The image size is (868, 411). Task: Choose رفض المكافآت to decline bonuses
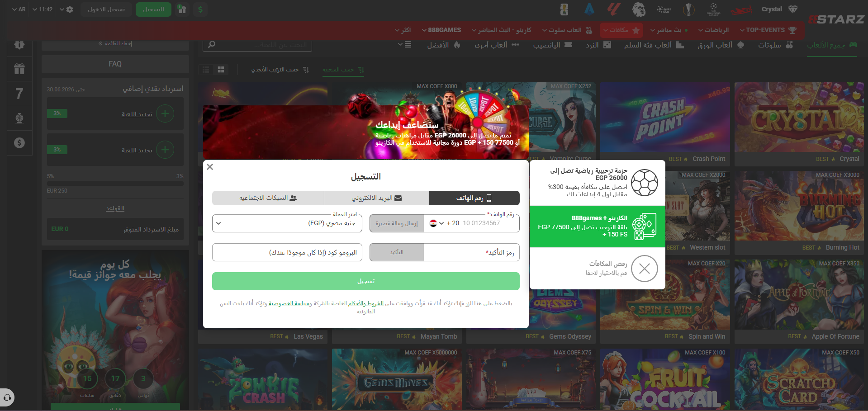[598, 269]
